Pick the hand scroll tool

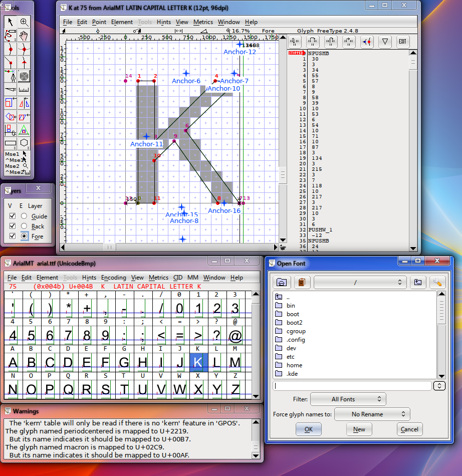pyautogui.click(x=24, y=36)
